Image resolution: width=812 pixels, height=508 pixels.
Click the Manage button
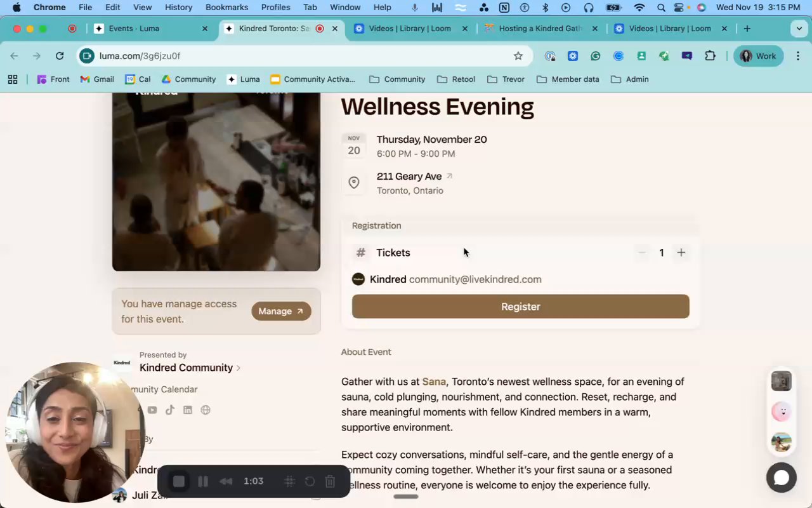281,311
